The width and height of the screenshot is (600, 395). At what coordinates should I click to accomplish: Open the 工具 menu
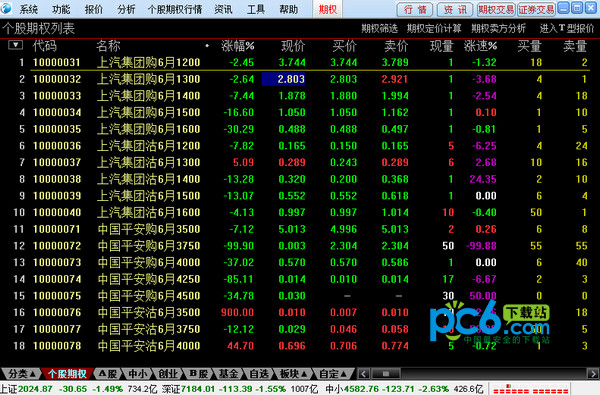tap(256, 9)
